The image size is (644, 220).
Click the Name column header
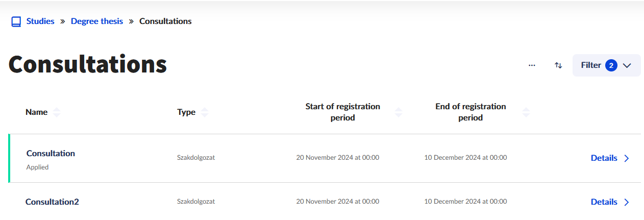click(x=36, y=112)
